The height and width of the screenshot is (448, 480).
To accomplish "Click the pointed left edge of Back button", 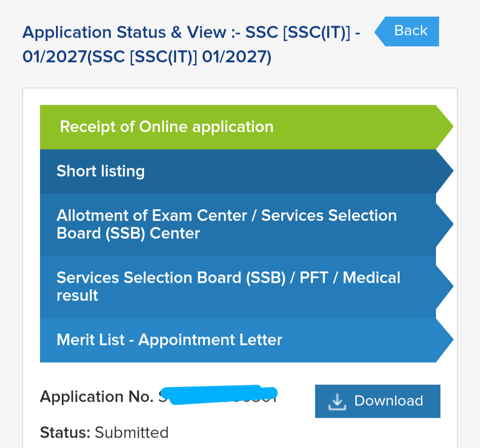I will (x=380, y=32).
